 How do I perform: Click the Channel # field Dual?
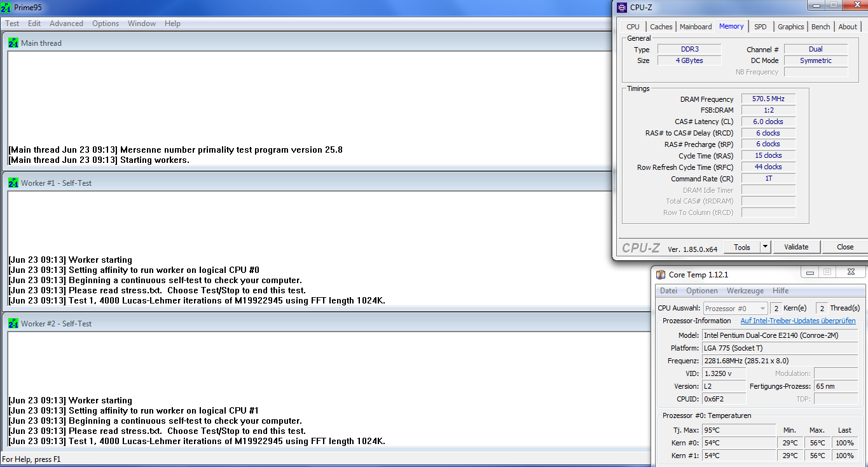816,49
